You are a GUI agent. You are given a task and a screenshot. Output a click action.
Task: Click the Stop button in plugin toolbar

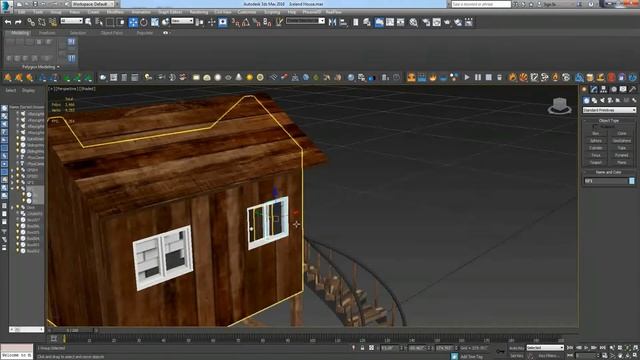coord(489,77)
